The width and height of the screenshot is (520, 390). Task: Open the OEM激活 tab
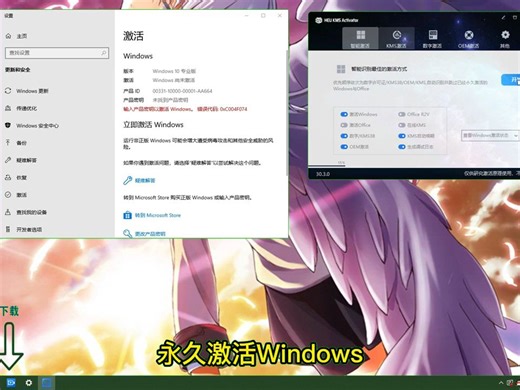pyautogui.click(x=469, y=38)
